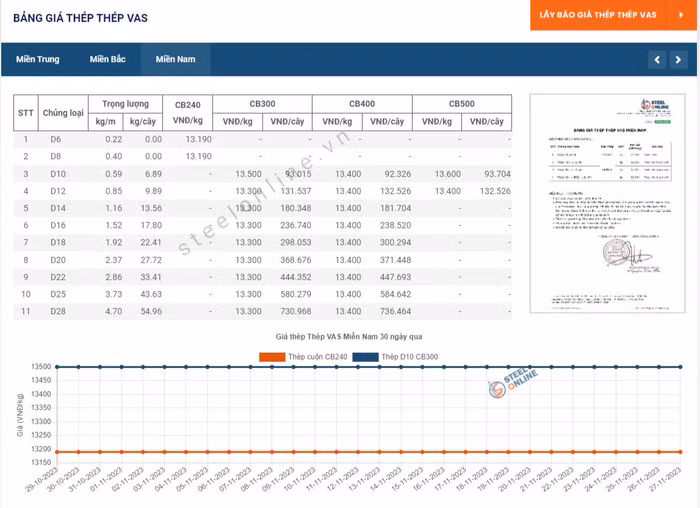This screenshot has height=508, width=700.
Task: Toggle Thép D10 CB300 legend series
Action: pyautogui.click(x=409, y=357)
